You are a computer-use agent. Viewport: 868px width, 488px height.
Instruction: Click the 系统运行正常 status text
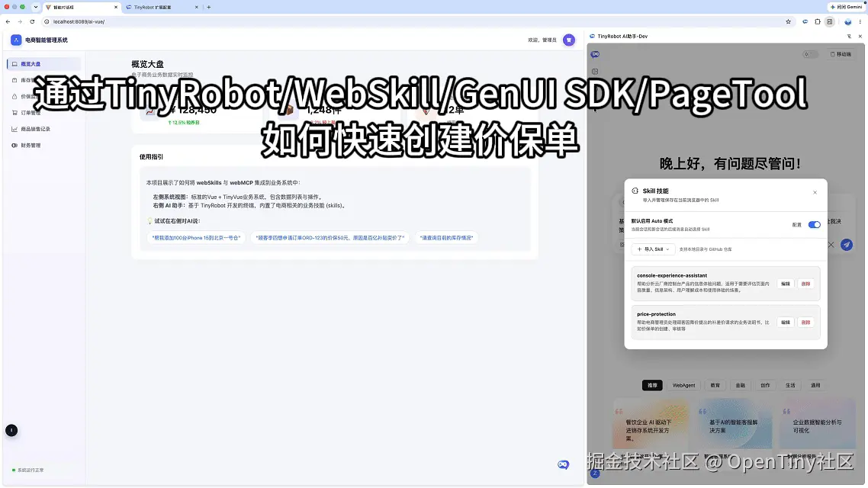[x=31, y=470]
